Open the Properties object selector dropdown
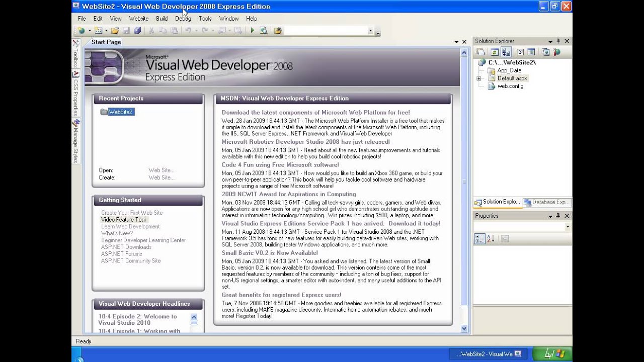The height and width of the screenshot is (362, 644). (x=568, y=227)
